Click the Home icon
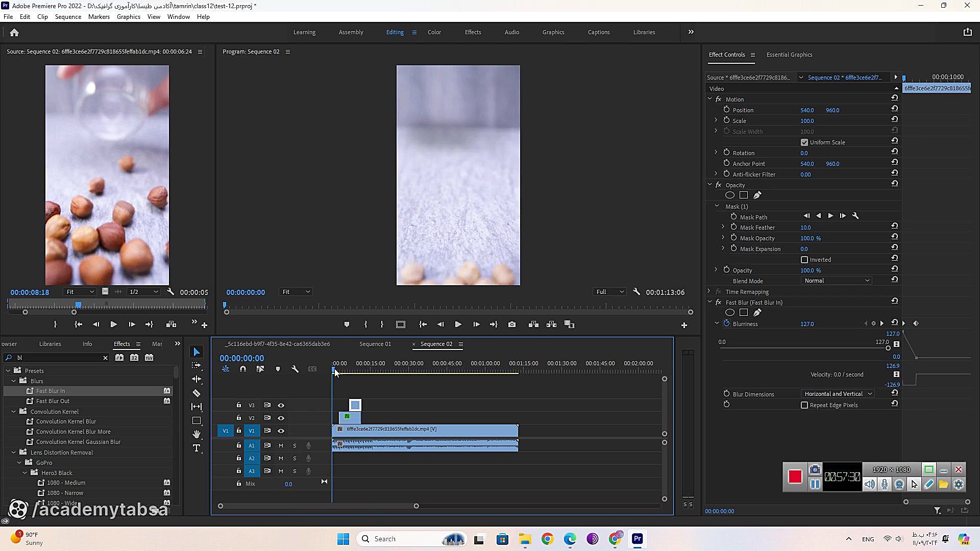The height and width of the screenshot is (551, 980). tap(14, 32)
